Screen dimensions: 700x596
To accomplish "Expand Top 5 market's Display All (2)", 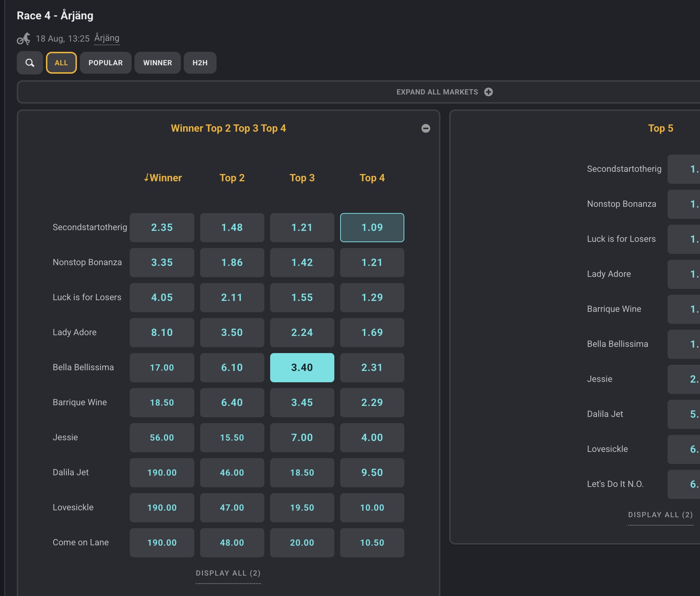I will [660, 515].
